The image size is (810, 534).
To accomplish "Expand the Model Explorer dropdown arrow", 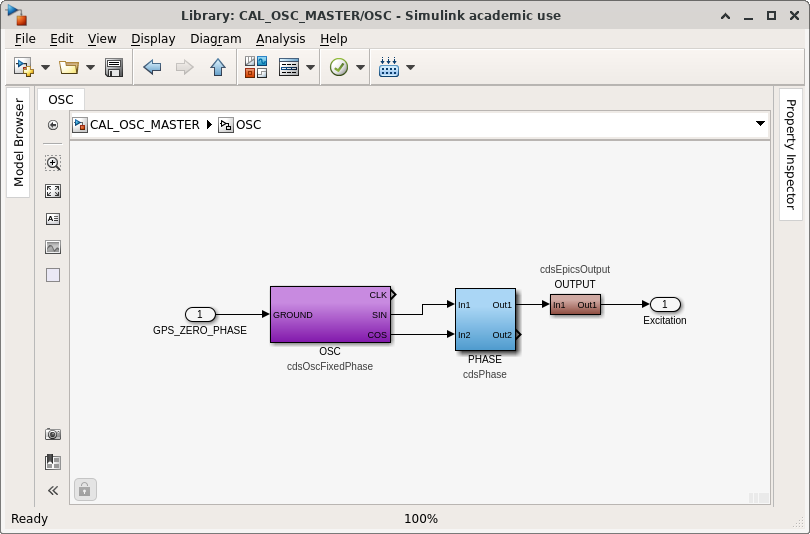I will point(310,67).
